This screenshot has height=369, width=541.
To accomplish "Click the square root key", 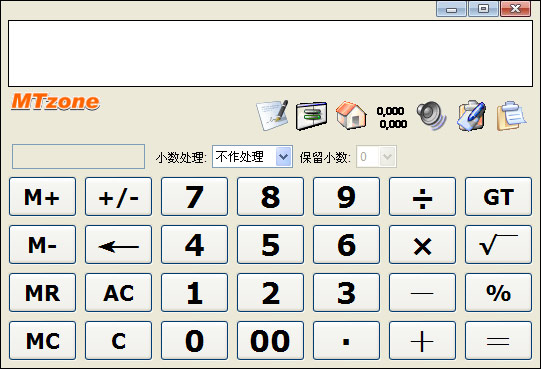I will coord(499,245).
